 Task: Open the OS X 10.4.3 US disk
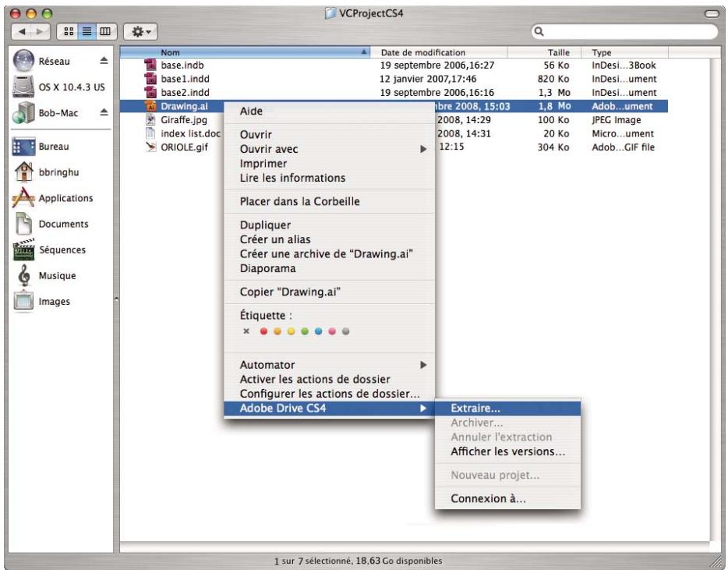coord(58,87)
